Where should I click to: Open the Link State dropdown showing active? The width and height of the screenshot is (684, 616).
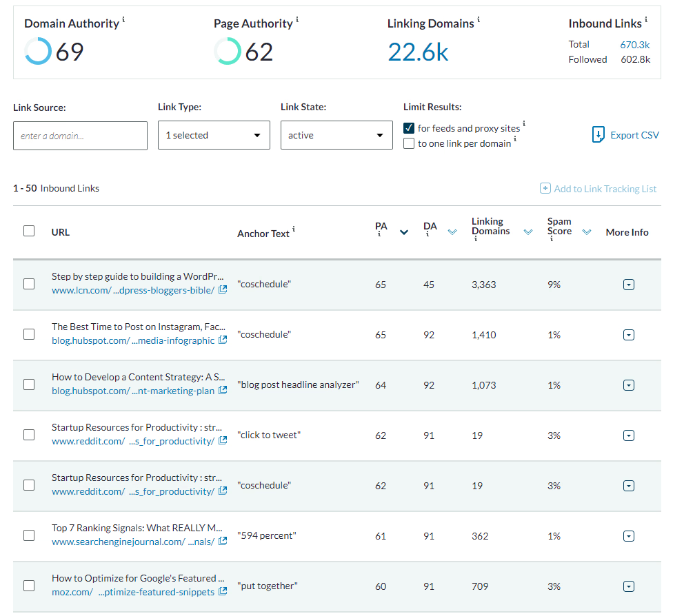click(x=336, y=135)
